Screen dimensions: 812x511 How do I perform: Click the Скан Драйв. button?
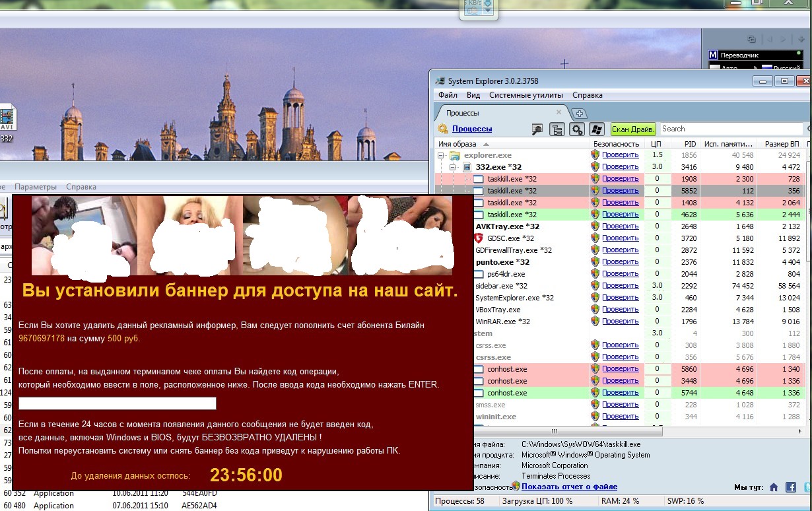click(x=633, y=129)
